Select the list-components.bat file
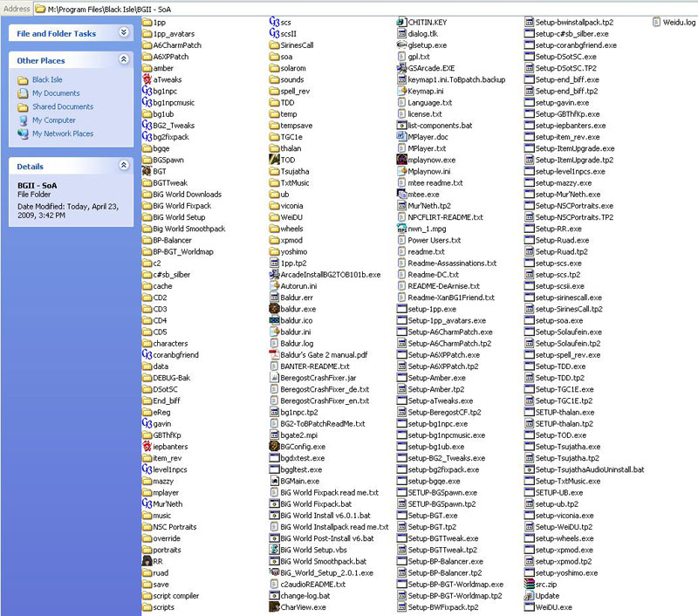The image size is (698, 616). pos(435,126)
